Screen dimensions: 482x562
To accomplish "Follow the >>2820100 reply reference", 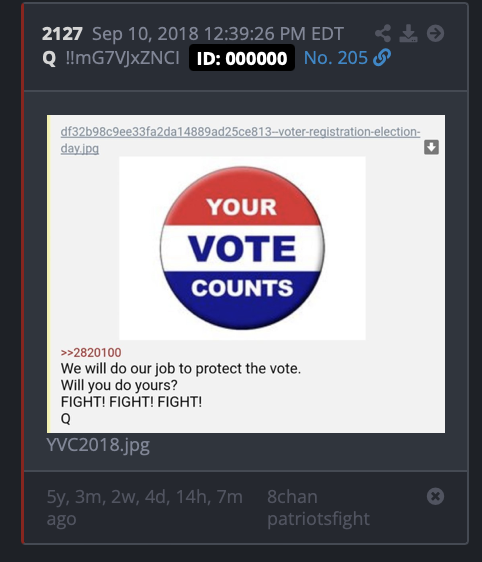I will tap(91, 353).
